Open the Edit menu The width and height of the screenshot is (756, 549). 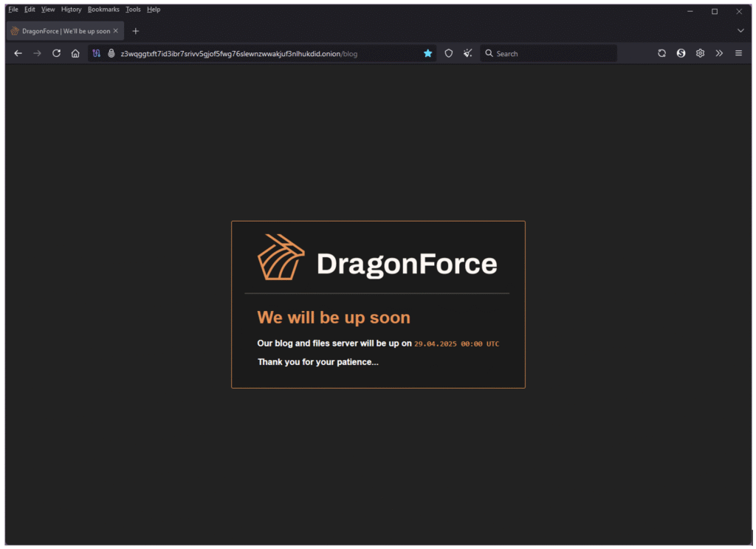tap(30, 9)
